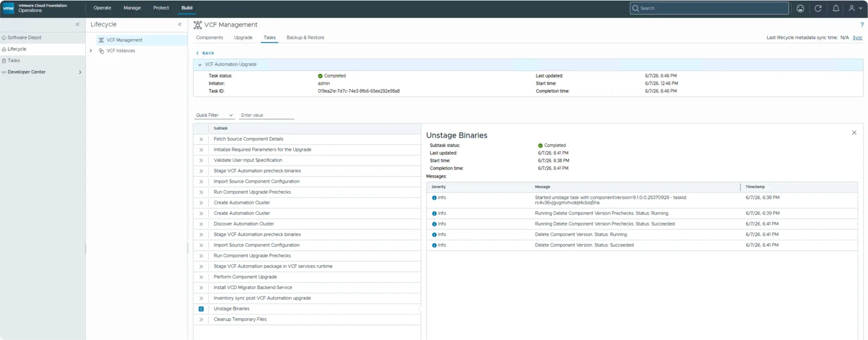Open the feedback smiley icon
Image resolution: width=868 pixels, height=340 pixels.
800,8
